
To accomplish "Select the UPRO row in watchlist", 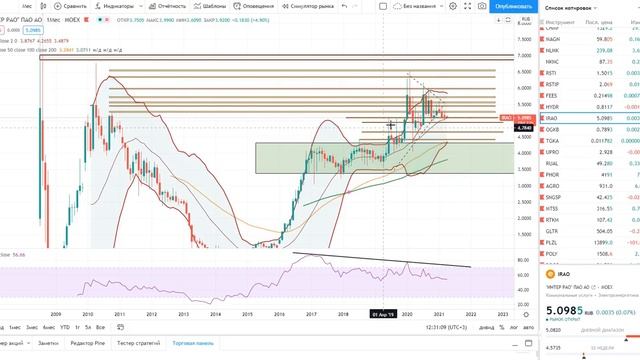I will coord(590,152).
